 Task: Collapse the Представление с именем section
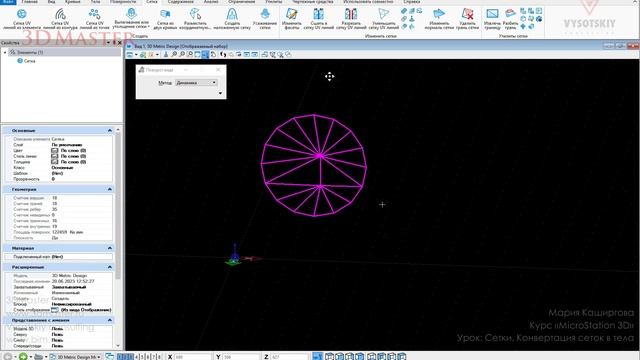tap(109, 320)
